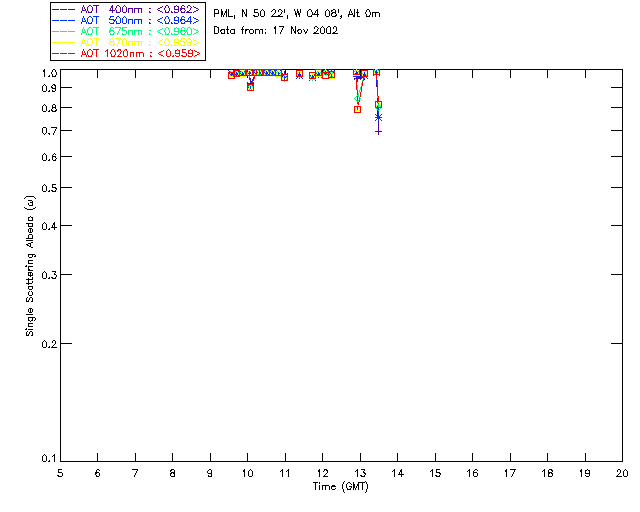Click the red square data point below 0.8
The width and height of the screenshot is (640, 512).
pos(358,109)
